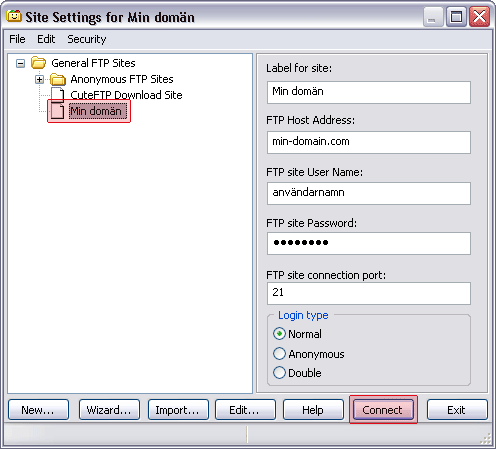Focus the FTP site Password field

pos(369,243)
